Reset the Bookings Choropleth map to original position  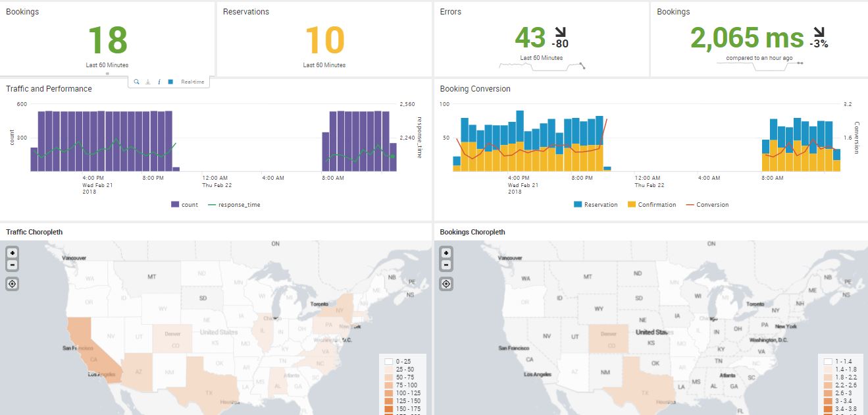[446, 283]
